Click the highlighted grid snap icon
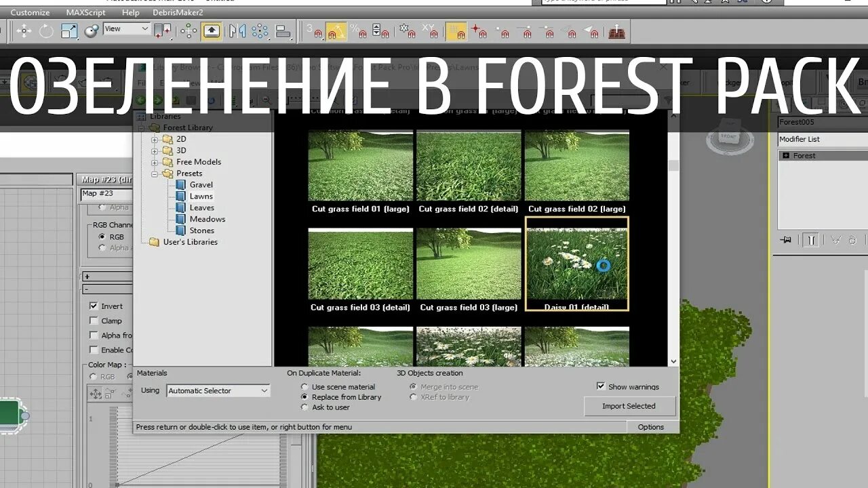 456,30
